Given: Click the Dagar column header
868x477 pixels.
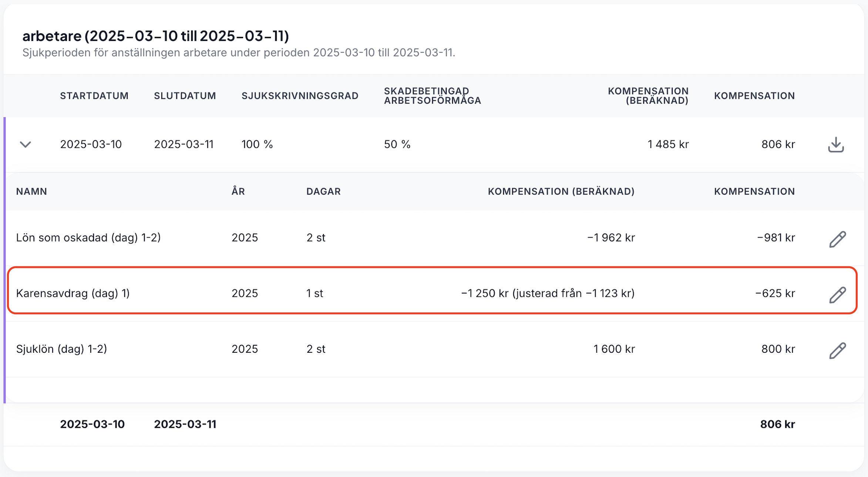Looking at the screenshot, I should (x=323, y=192).
